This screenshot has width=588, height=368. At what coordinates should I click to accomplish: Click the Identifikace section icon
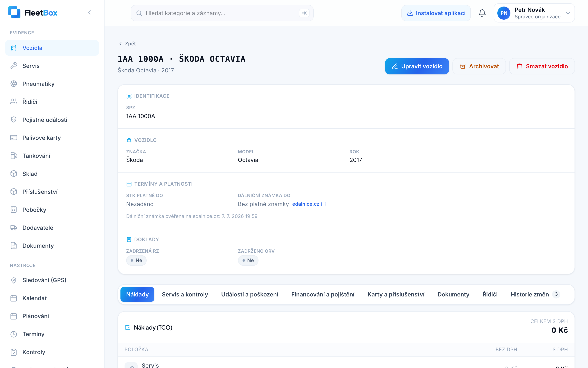(x=129, y=96)
